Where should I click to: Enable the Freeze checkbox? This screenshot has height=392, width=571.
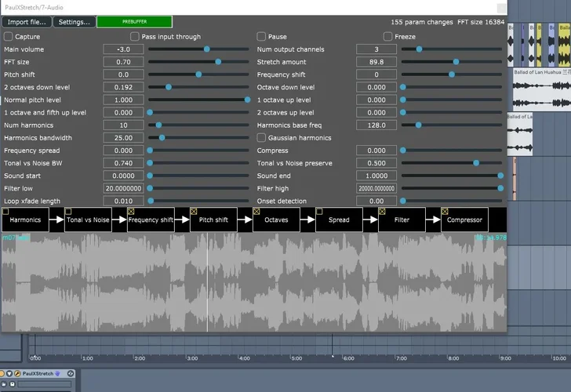[387, 37]
